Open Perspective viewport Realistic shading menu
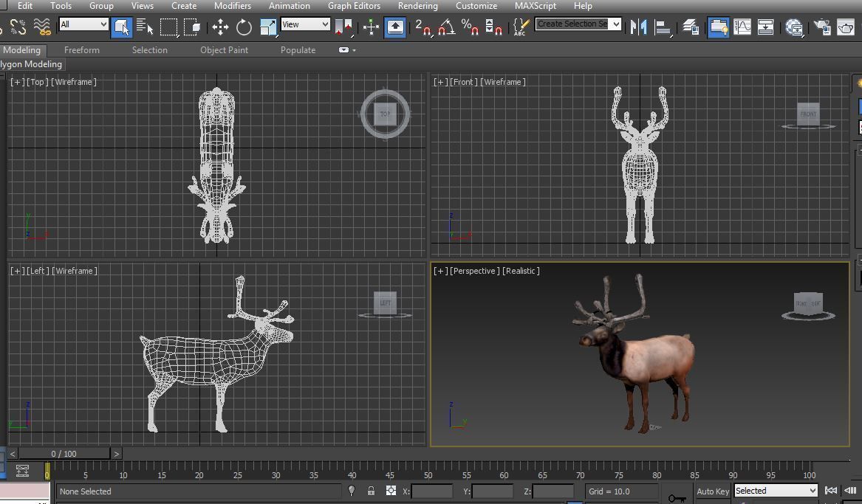This screenshot has width=862, height=504. [521, 271]
